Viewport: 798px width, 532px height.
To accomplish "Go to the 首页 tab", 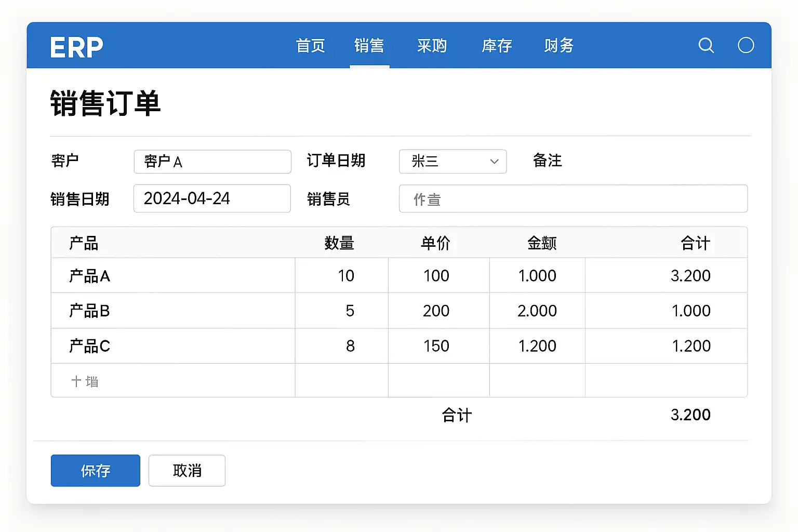I will click(x=310, y=46).
